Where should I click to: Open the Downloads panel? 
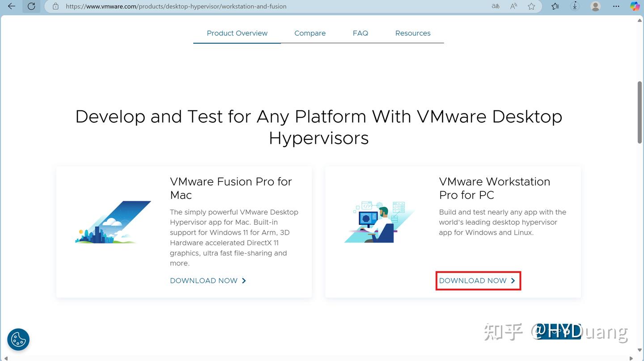coord(575,6)
